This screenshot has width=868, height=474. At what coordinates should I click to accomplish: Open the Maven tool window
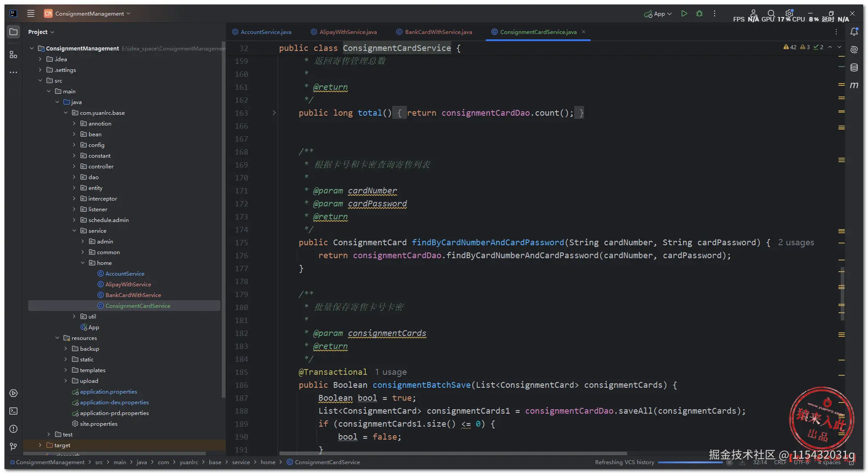pyautogui.click(x=854, y=85)
